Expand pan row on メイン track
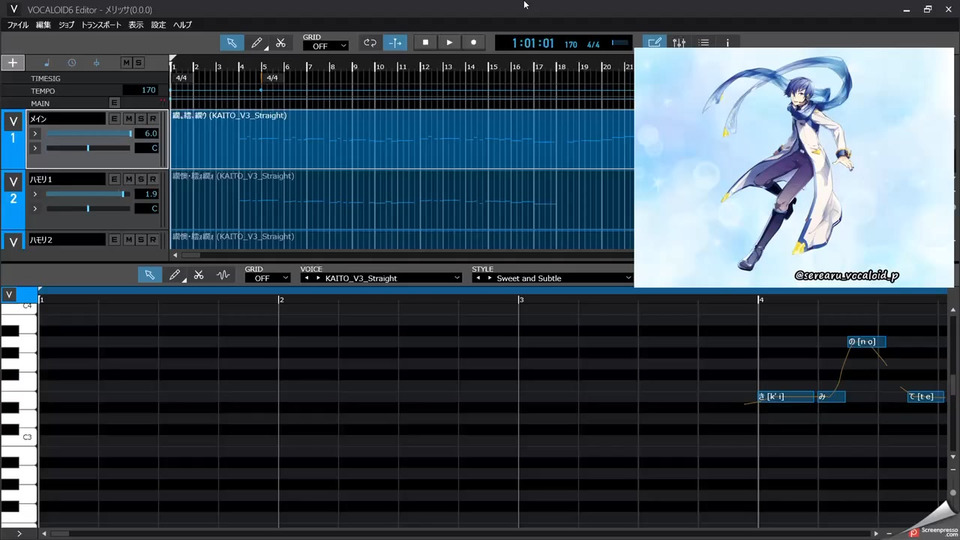 point(35,148)
